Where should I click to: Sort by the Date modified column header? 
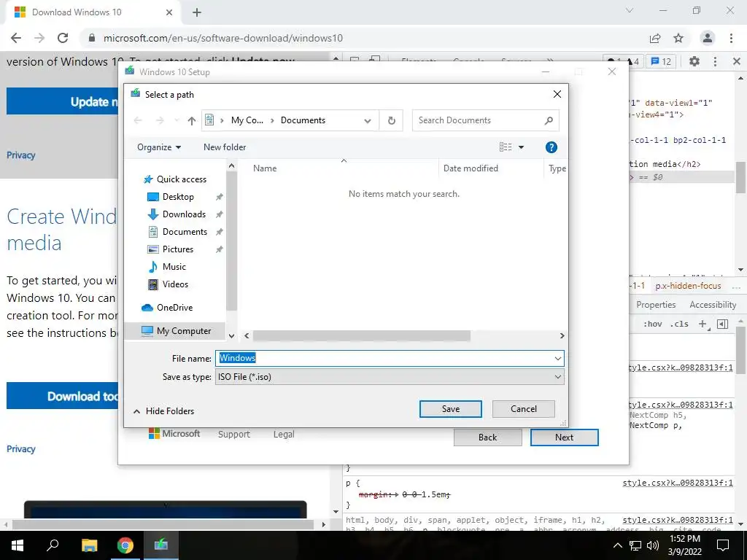(x=471, y=168)
